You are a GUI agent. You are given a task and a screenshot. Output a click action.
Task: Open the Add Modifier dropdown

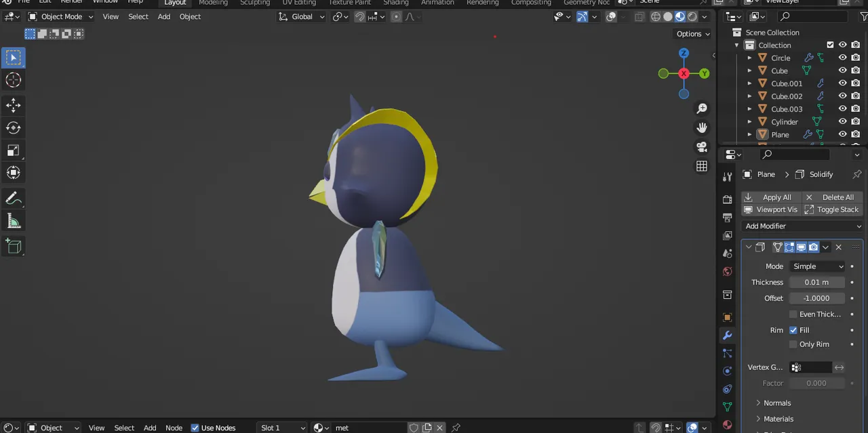tap(803, 226)
